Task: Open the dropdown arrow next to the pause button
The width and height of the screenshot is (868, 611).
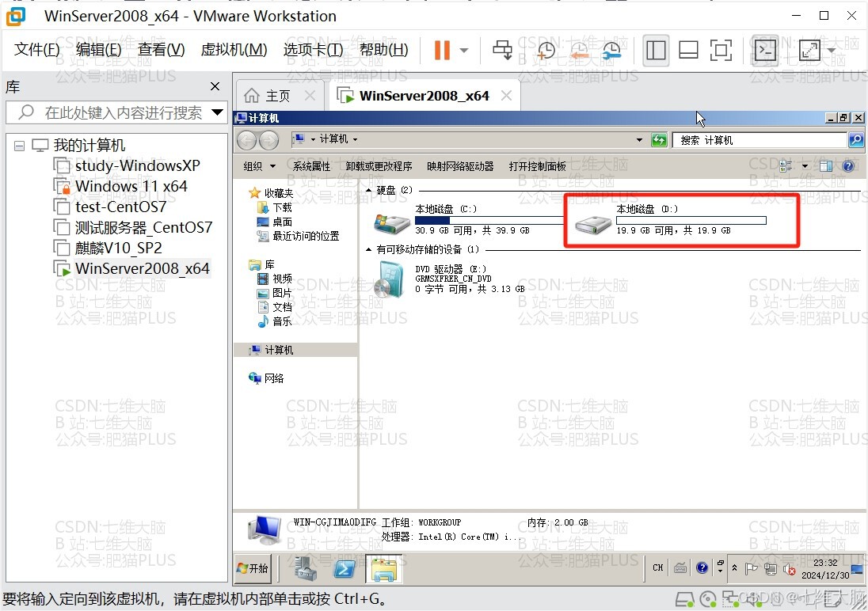Action: tap(464, 51)
